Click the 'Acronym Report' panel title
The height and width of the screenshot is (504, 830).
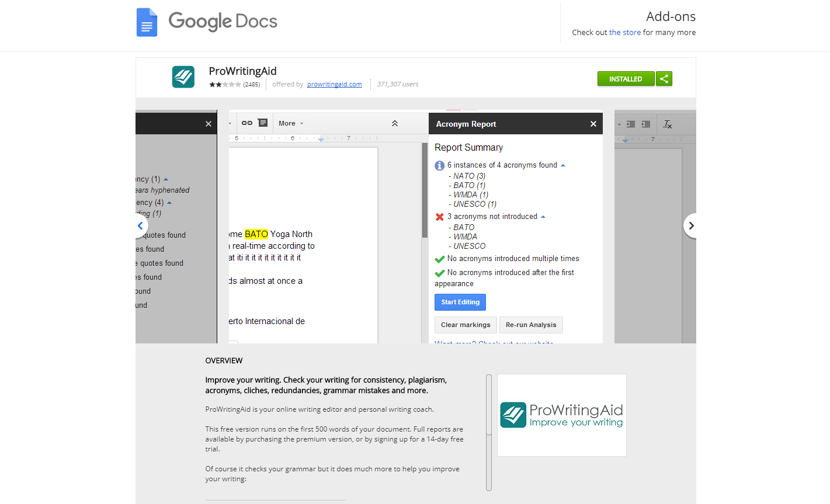point(466,124)
